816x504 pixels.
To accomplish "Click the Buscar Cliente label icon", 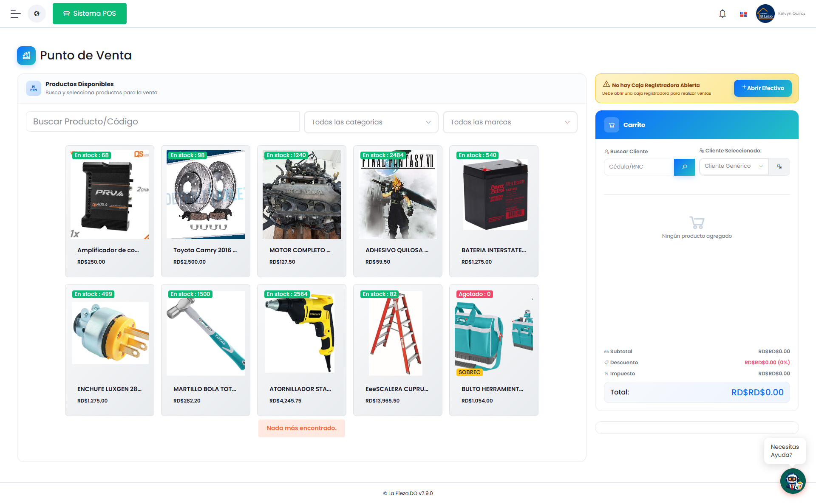I will click(x=607, y=152).
